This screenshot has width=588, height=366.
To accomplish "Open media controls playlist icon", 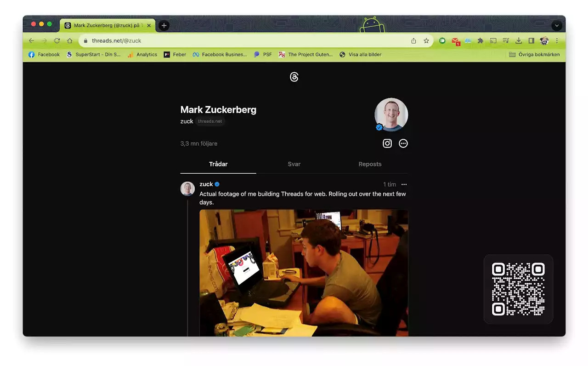I will [506, 40].
